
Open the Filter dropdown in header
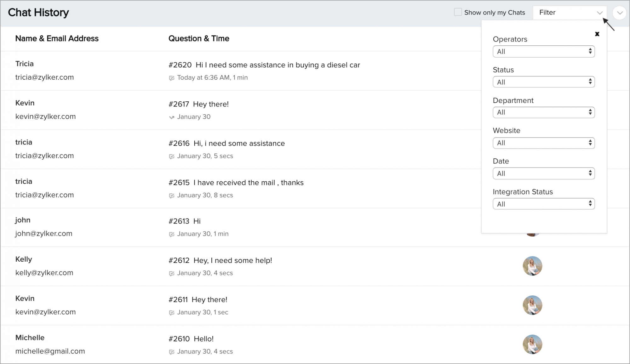click(570, 13)
